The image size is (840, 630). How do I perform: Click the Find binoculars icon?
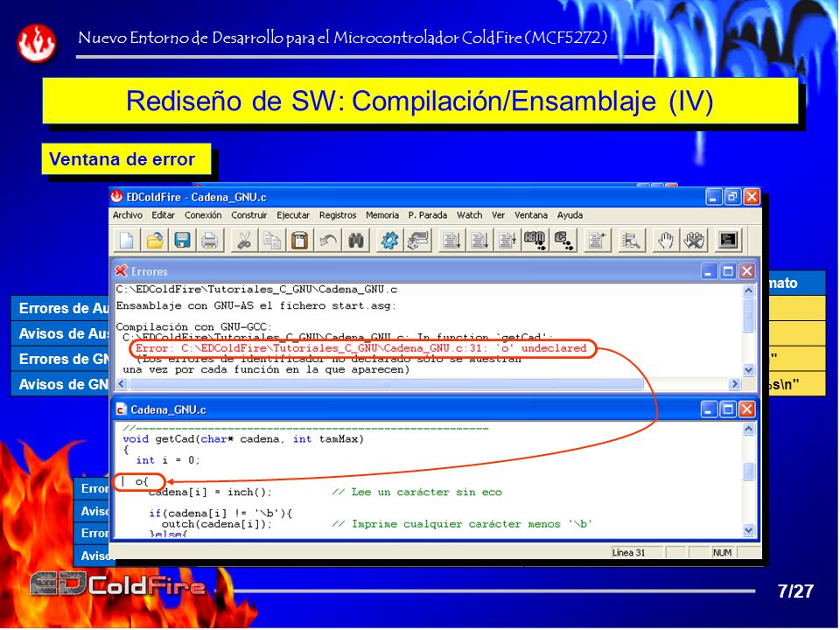356,240
